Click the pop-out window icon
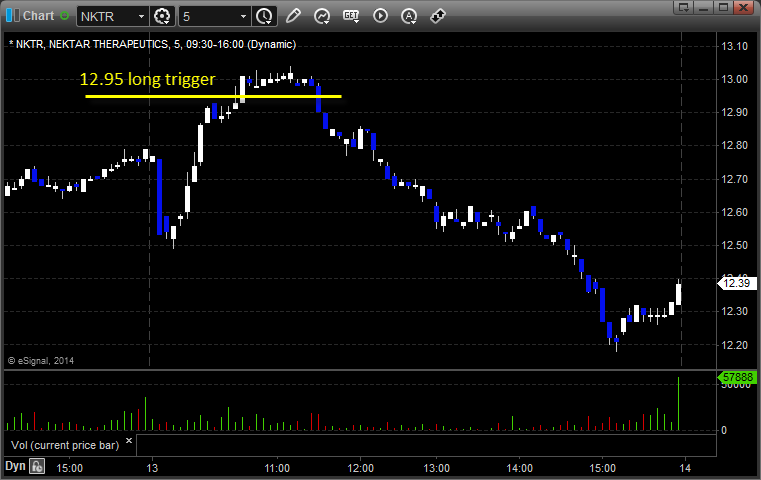Image resolution: width=761 pixels, height=480 pixels. click(684, 7)
